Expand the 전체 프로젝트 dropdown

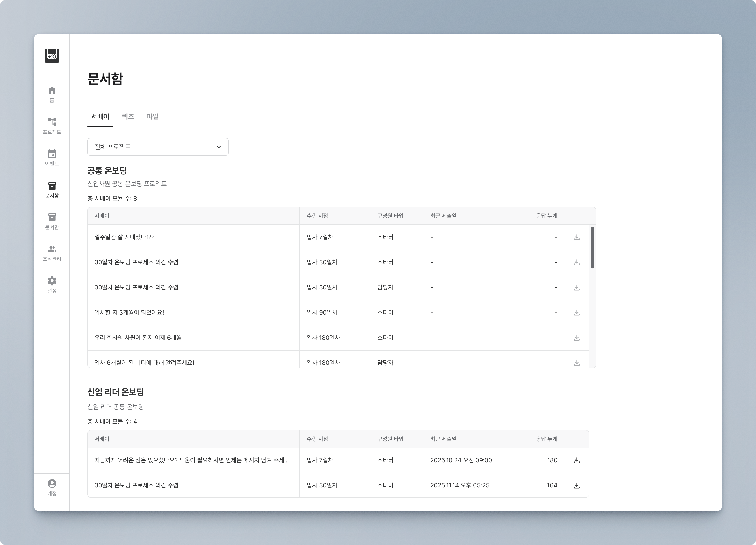(x=158, y=147)
